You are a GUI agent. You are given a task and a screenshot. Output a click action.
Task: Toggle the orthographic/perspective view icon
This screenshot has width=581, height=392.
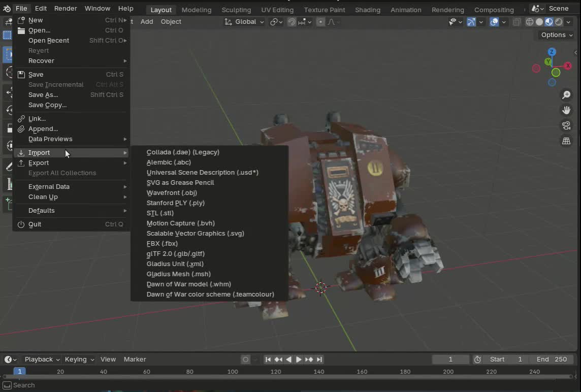pyautogui.click(x=566, y=141)
